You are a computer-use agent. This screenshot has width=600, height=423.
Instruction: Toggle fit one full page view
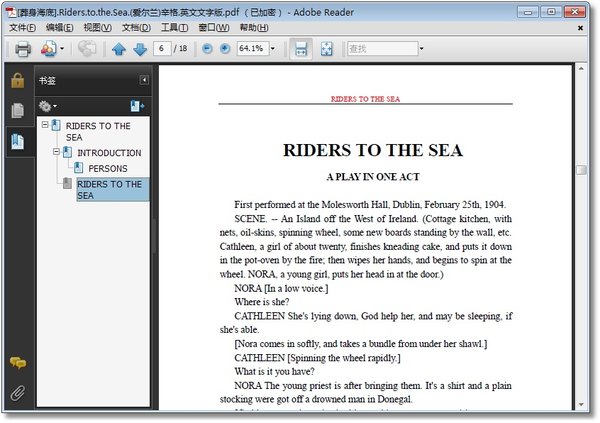point(326,49)
